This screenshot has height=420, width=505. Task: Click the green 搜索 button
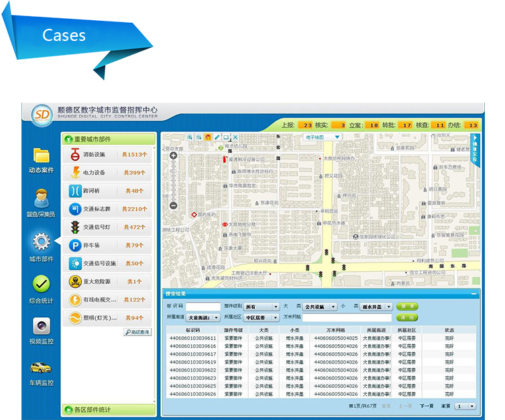pos(407,307)
